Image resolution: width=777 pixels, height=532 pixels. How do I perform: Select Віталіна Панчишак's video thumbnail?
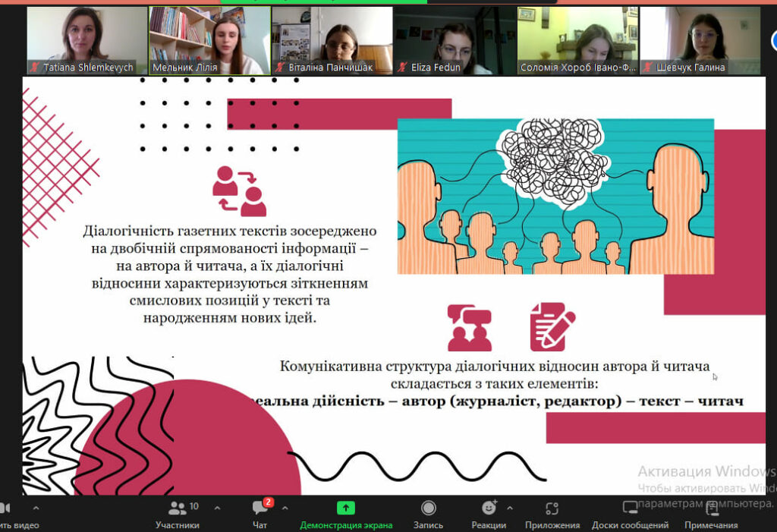(x=332, y=41)
